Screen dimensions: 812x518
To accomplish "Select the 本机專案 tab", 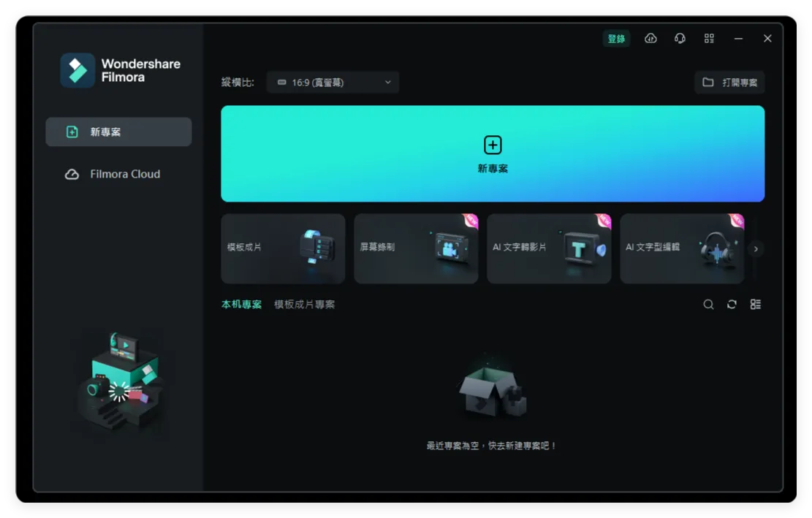I will coord(240,304).
